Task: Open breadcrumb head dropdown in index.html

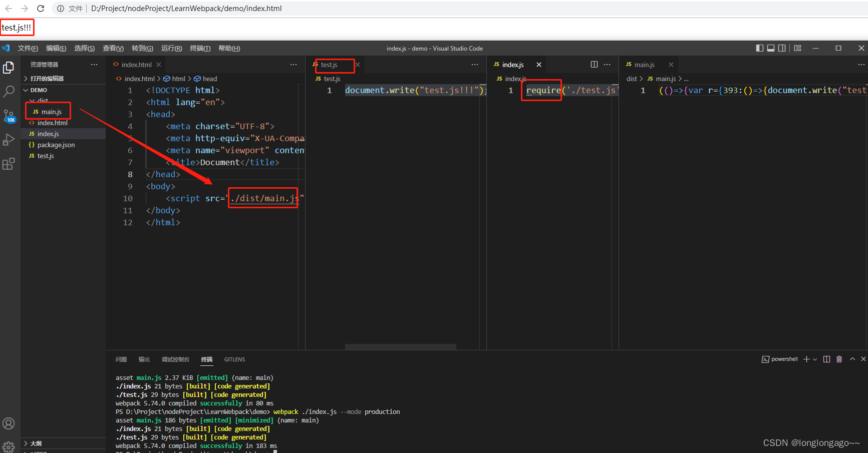Action: point(205,79)
